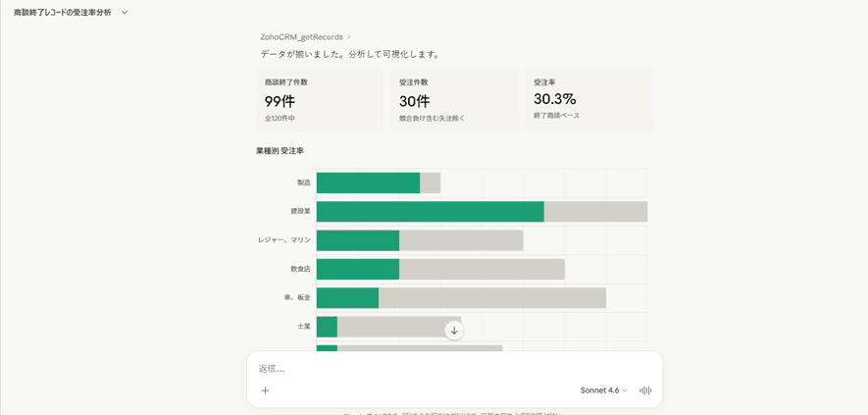Image resolution: width=868 pixels, height=415 pixels.
Task: Select the 受注件数 30件 card
Action: pos(453,100)
